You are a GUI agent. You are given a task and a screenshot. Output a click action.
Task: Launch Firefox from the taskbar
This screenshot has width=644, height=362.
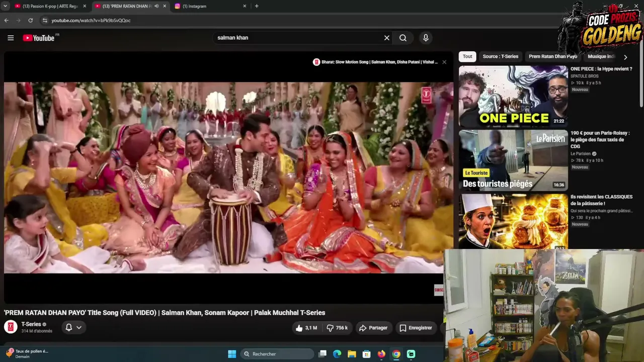click(381, 354)
